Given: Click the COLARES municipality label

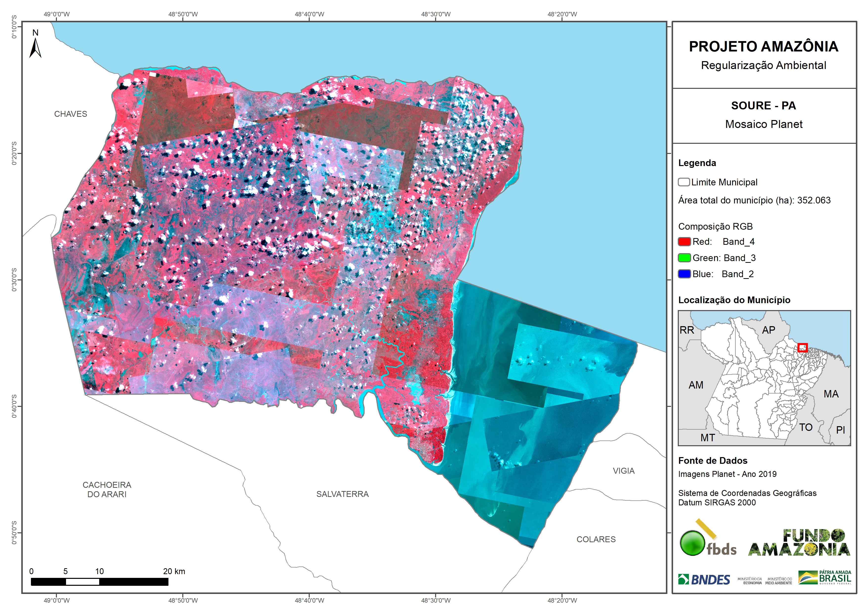Looking at the screenshot, I should [596, 540].
